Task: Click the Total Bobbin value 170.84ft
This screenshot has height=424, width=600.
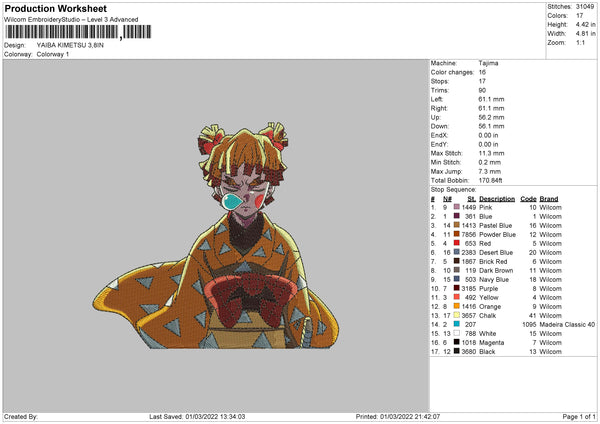Action: tap(490, 180)
